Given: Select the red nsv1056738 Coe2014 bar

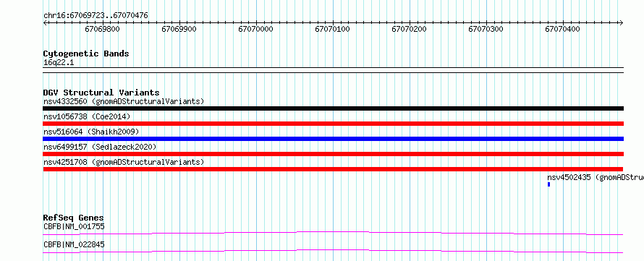Looking at the screenshot, I should pyautogui.click(x=333, y=124).
